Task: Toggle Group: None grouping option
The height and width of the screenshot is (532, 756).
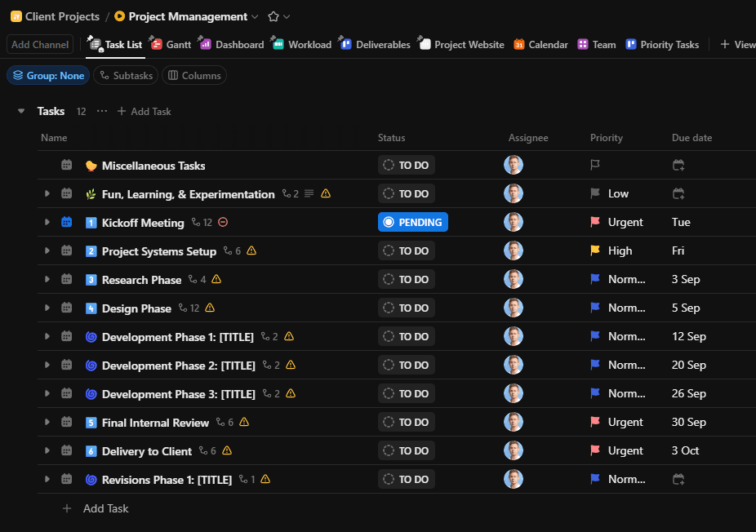Action: [x=48, y=75]
